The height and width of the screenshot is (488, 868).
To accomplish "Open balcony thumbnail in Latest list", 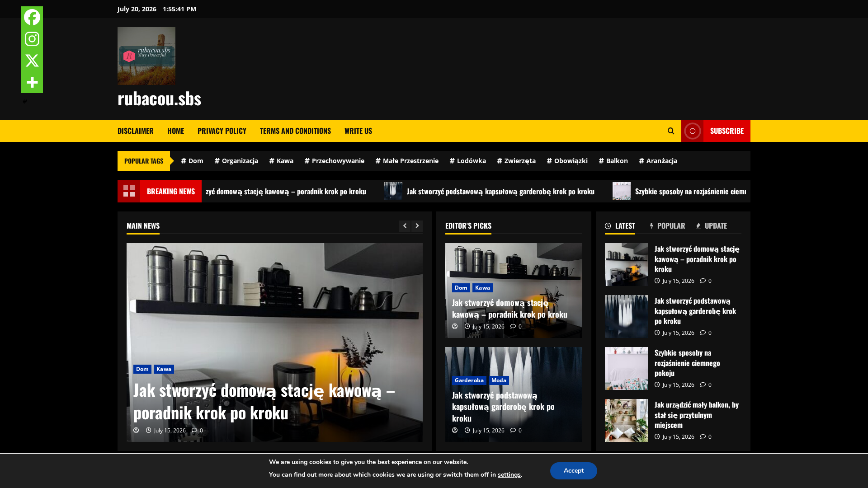I will coord(626,421).
